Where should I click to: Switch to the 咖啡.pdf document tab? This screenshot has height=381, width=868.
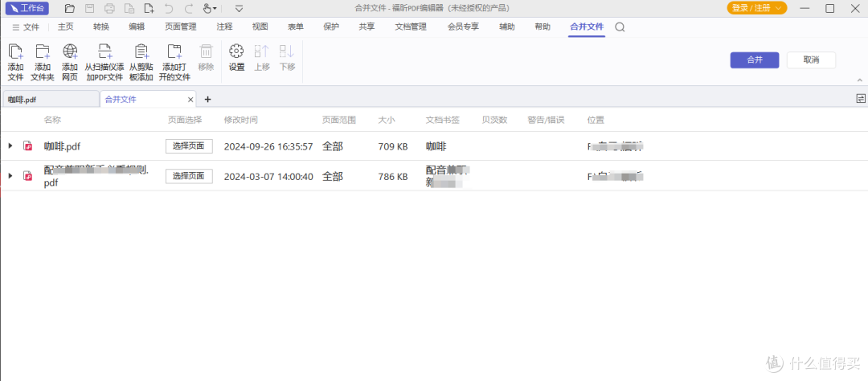click(51, 100)
